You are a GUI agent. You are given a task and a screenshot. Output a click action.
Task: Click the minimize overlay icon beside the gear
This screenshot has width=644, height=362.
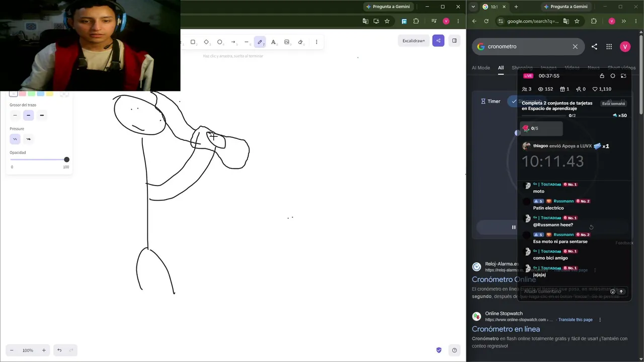pyautogui.click(x=623, y=76)
